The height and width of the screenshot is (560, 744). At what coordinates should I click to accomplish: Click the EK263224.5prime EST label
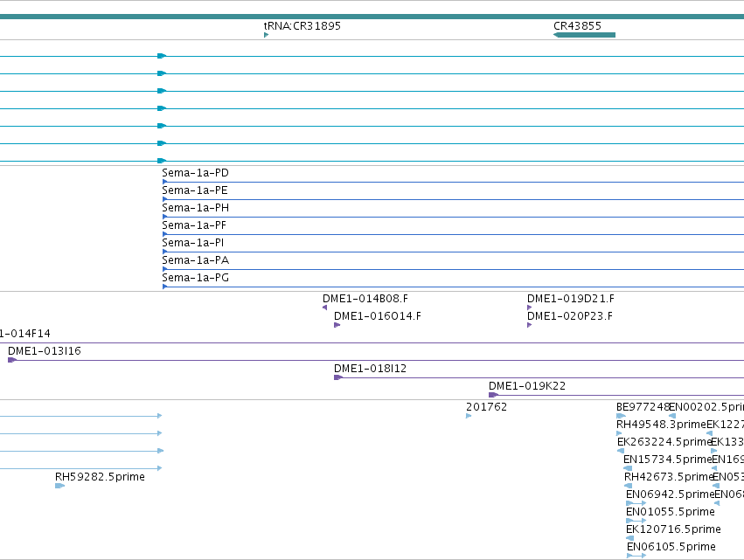[x=664, y=442]
